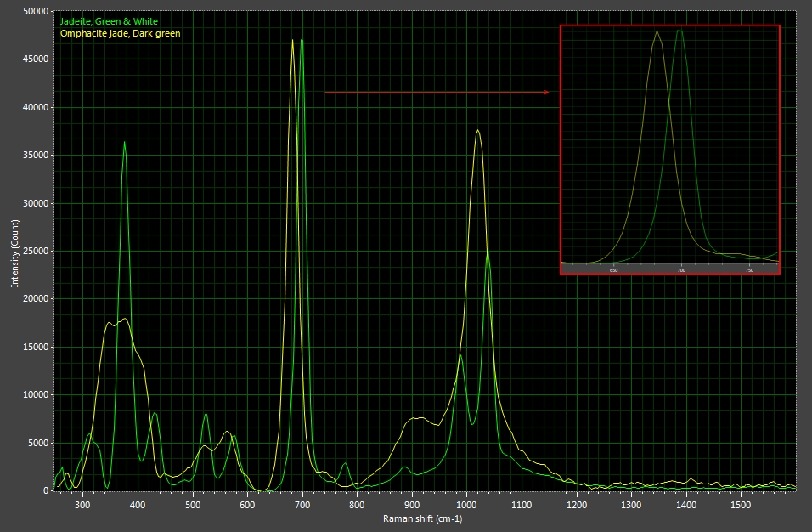Screen dimensions: 812x532
Task: Click the 'Raman shift (cm-1)' axis title
Action: 423,518
